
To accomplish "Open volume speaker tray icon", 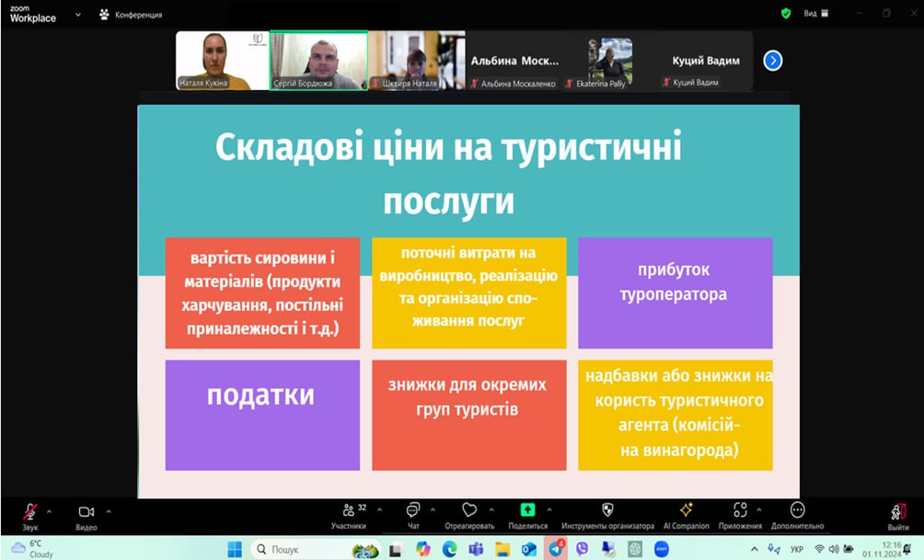I will coord(833,549).
